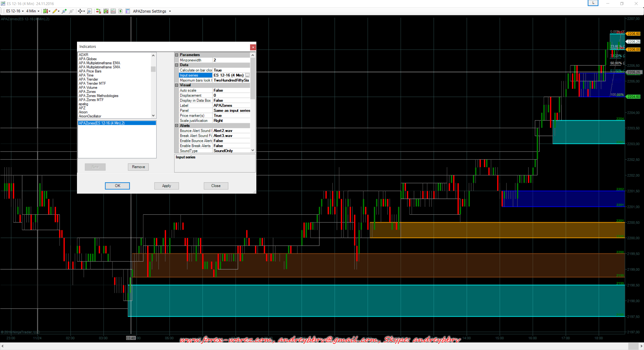The width and height of the screenshot is (644, 350).
Task: Open the 4 Min interval dropdown
Action: click(33, 11)
